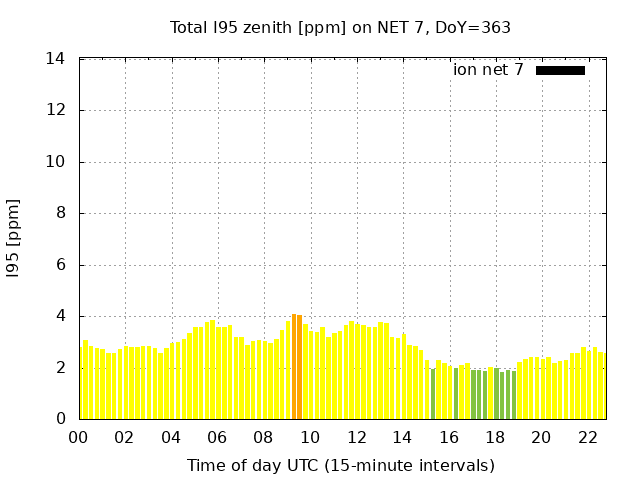Click the 'I95 [ppm]' y-axis label

(14, 240)
